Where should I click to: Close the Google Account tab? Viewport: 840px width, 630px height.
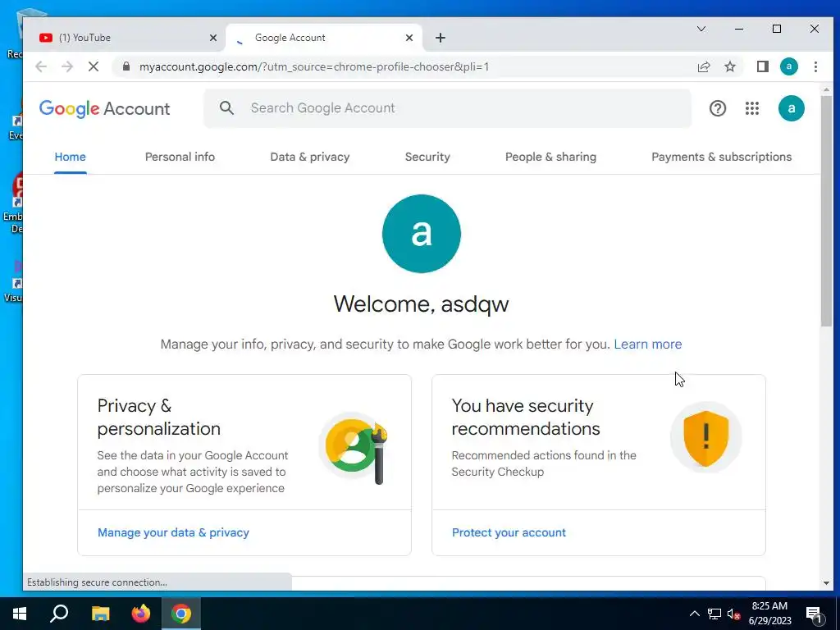tap(409, 38)
